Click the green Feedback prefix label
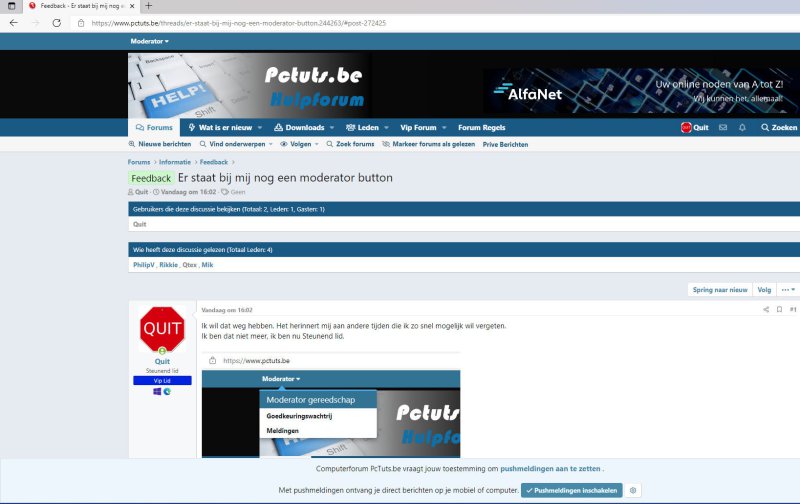800x504 pixels. tap(151, 178)
